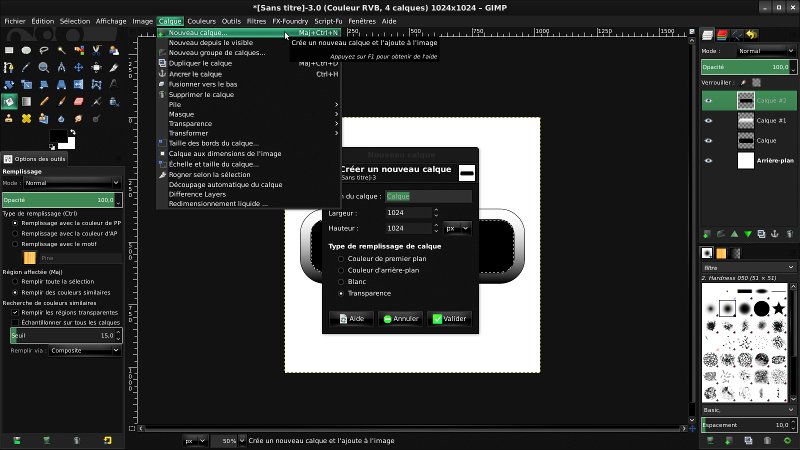Choose Blanc fill type
Screen dimensions: 800x450
point(341,282)
